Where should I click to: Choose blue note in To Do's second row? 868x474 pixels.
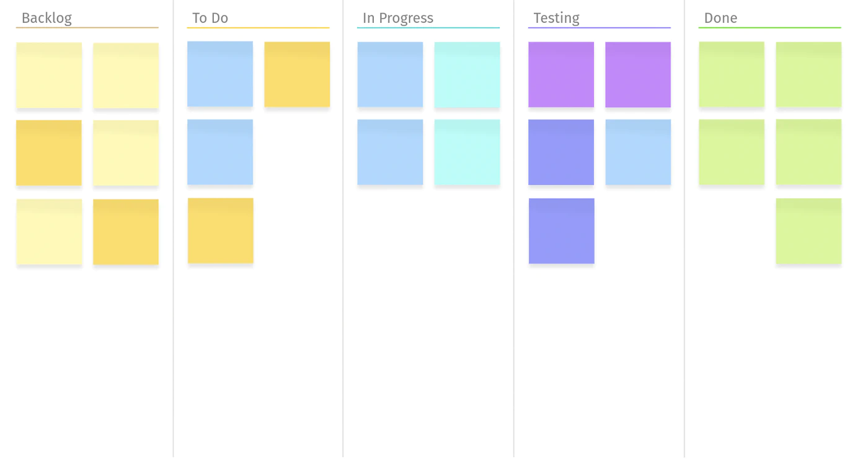coord(220,152)
